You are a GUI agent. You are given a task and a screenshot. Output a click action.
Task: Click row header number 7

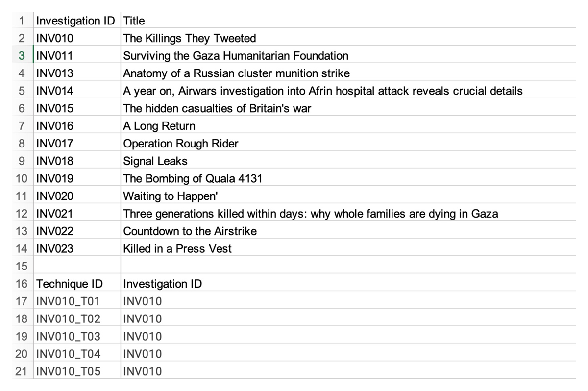[x=22, y=126]
